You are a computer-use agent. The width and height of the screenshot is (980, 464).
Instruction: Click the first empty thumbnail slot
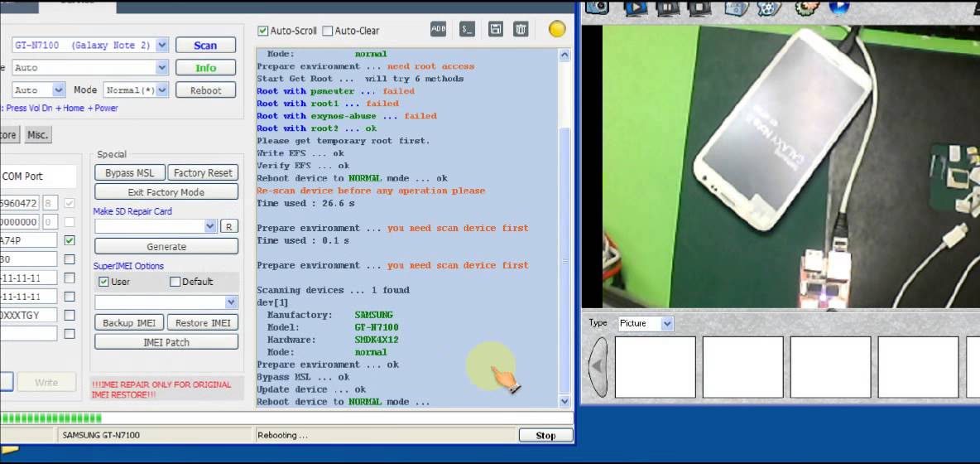point(655,367)
